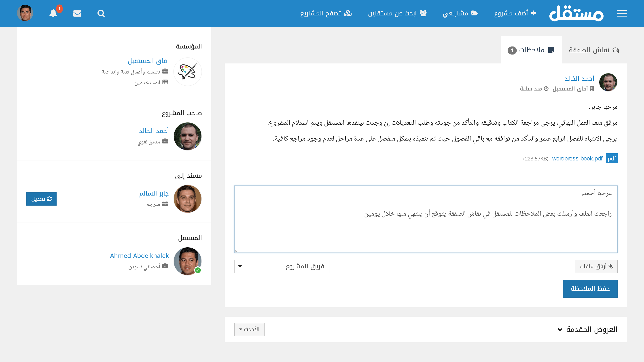The width and height of the screenshot is (644, 362).
Task: Click the حفظ الملاحظة button
Action: pos(590,288)
